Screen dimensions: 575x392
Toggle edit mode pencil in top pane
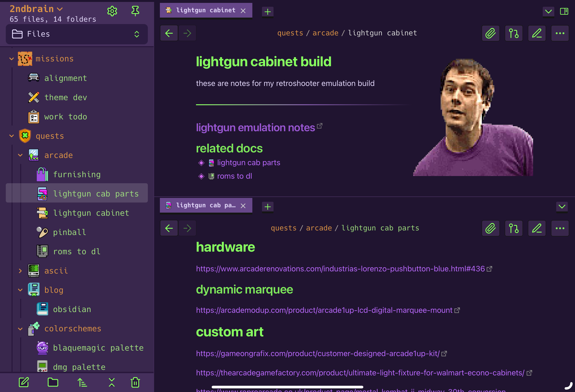[x=537, y=33]
